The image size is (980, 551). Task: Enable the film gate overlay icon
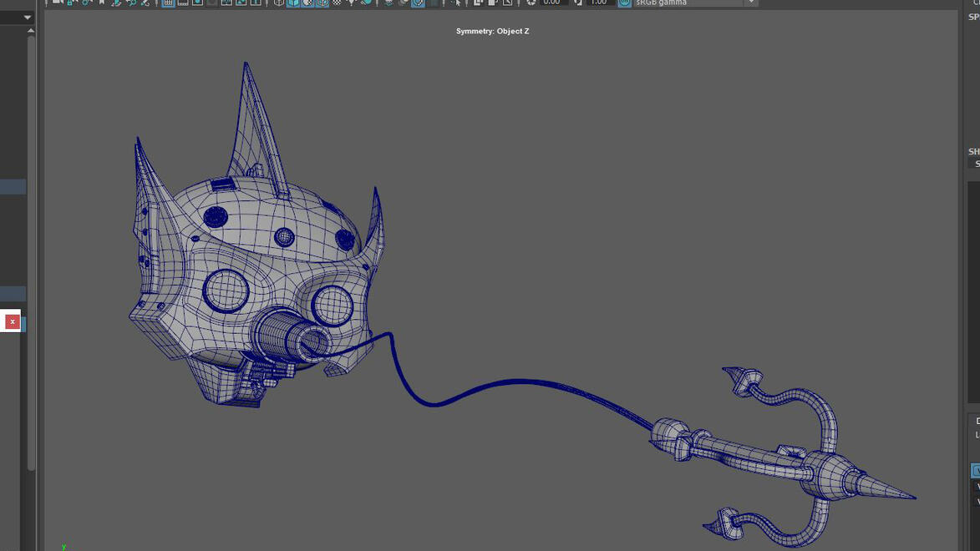pos(182,3)
